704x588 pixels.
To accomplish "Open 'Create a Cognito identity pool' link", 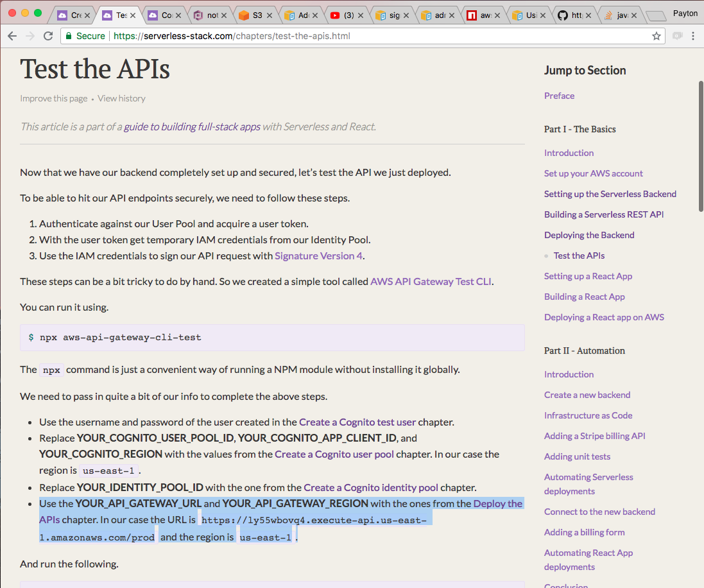I will (x=371, y=487).
